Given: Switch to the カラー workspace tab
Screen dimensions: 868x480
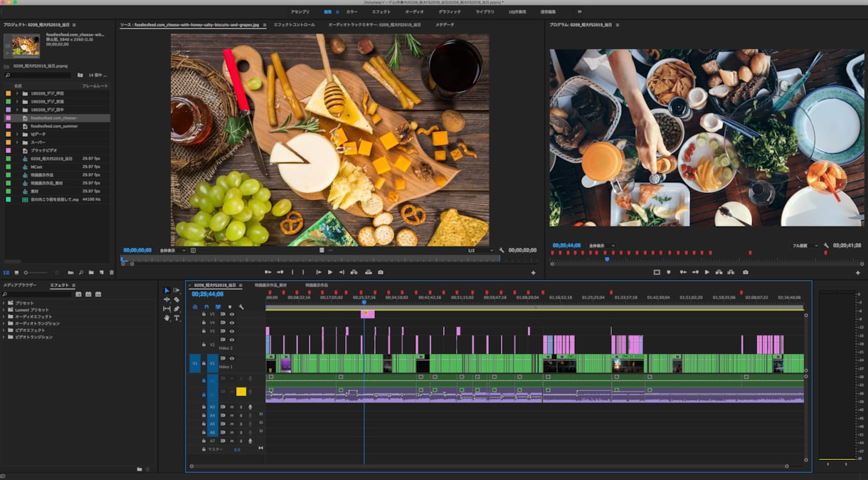Looking at the screenshot, I should (351, 11).
